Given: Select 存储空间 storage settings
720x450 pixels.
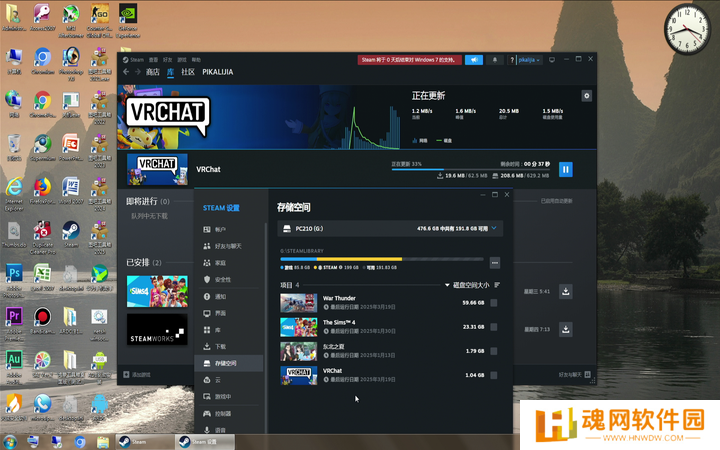Looking at the screenshot, I should (229, 363).
